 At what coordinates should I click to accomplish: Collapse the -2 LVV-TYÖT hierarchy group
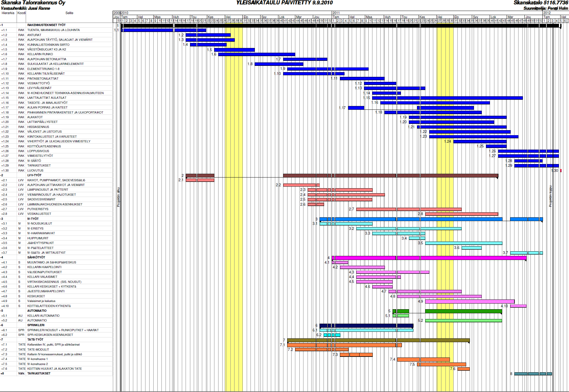tap(2, 175)
